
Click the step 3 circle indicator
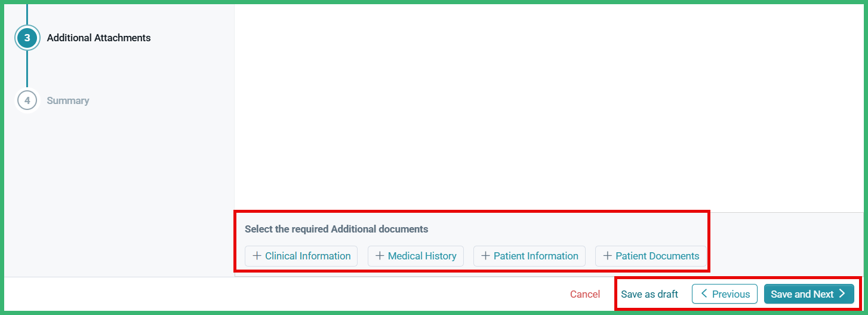[x=27, y=38]
